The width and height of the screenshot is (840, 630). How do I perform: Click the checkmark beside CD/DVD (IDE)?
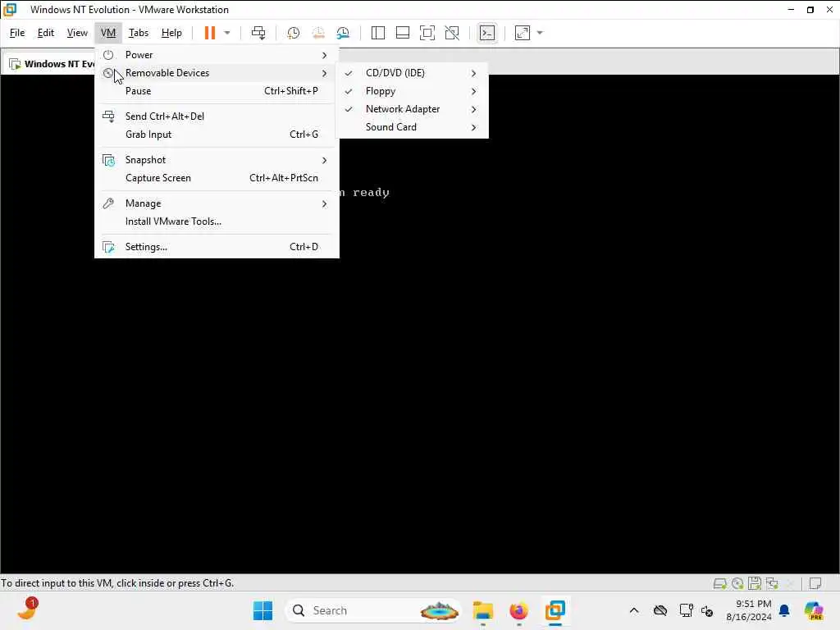(x=349, y=73)
